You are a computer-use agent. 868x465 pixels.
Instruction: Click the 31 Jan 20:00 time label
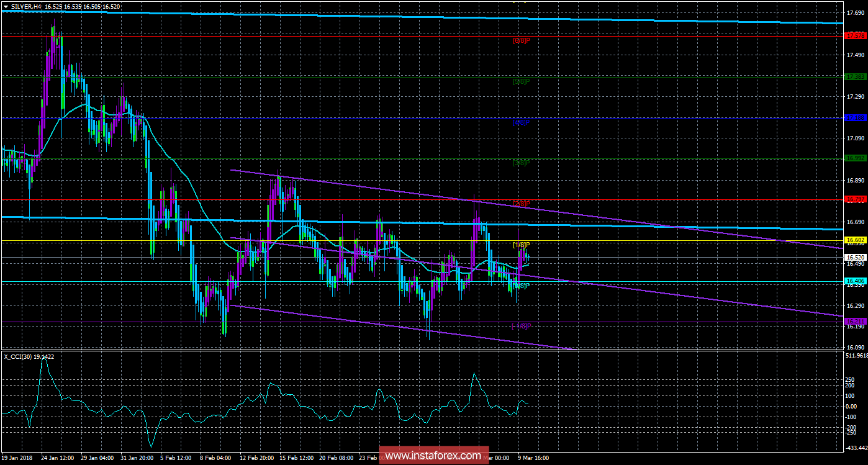[136, 457]
